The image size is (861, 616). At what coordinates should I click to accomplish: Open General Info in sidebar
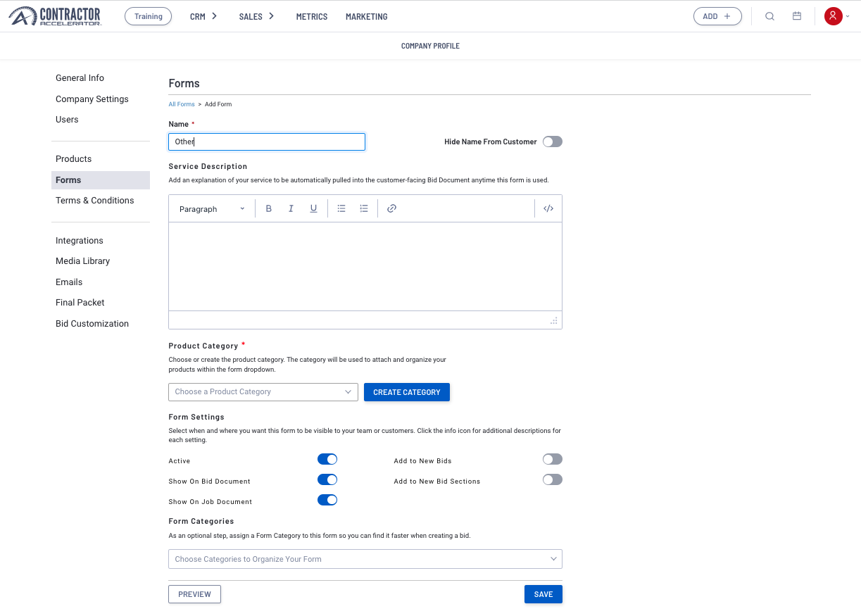tap(80, 78)
